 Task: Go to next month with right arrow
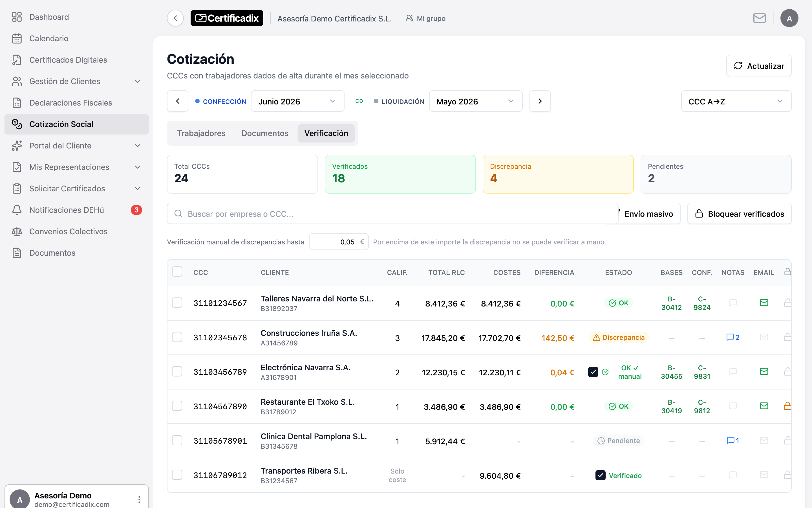540,101
